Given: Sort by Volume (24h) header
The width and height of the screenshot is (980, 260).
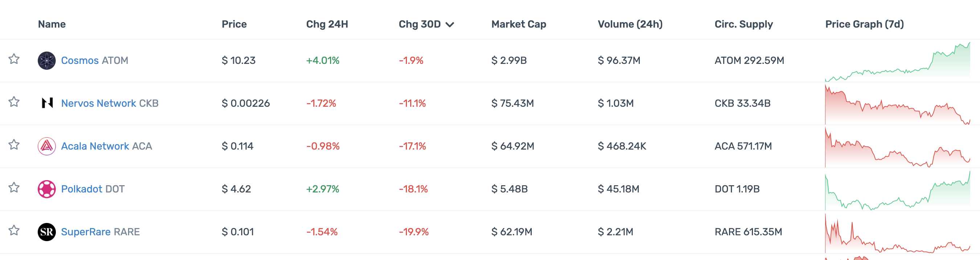Looking at the screenshot, I should [x=630, y=24].
